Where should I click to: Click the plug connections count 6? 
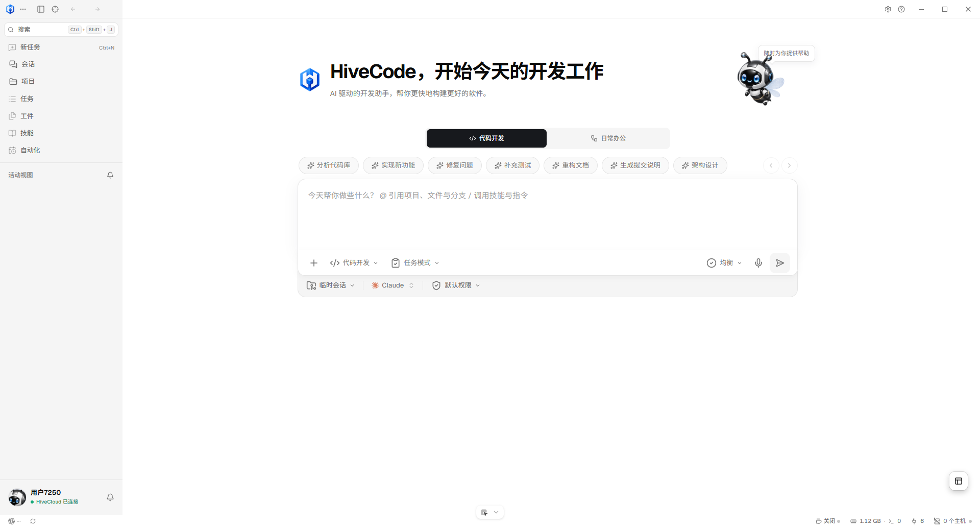[918, 521]
